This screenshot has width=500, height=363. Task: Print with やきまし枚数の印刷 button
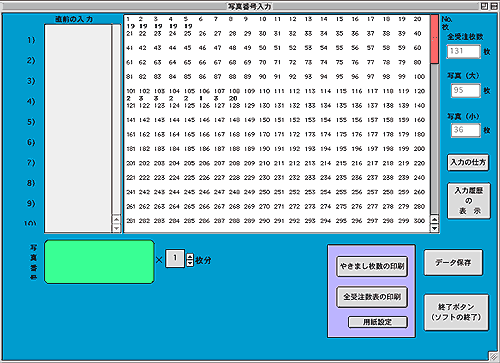click(372, 266)
